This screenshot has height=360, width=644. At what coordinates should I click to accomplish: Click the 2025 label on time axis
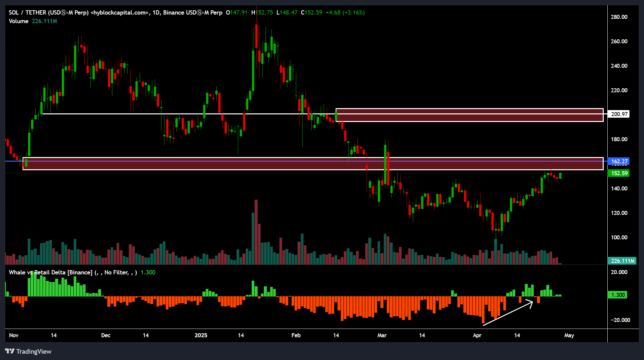[x=201, y=335]
